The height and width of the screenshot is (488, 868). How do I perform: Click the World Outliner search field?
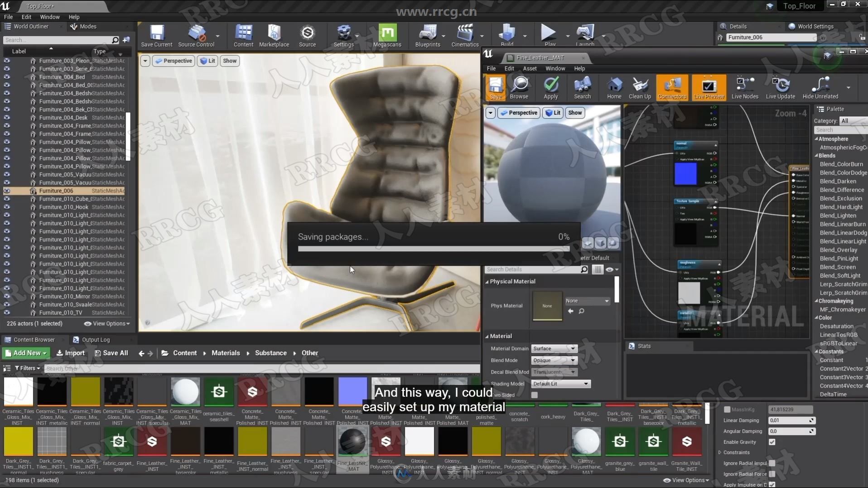pyautogui.click(x=61, y=40)
